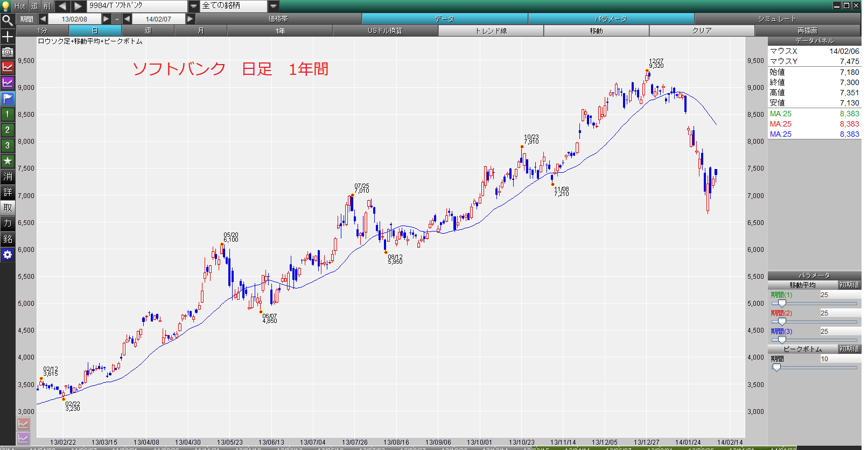Viewport: 868px width, 450px height.
Task: Click the blue flag icon
Action: coord(8,99)
